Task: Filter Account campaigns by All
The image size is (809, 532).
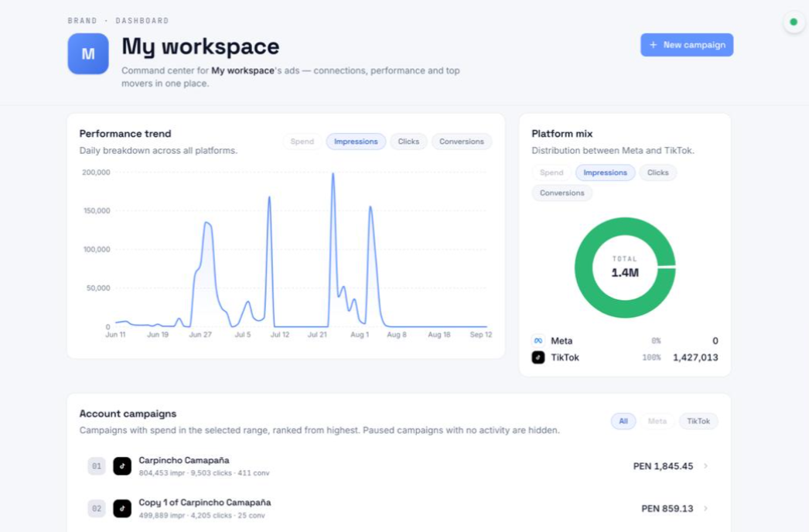Action: 623,421
